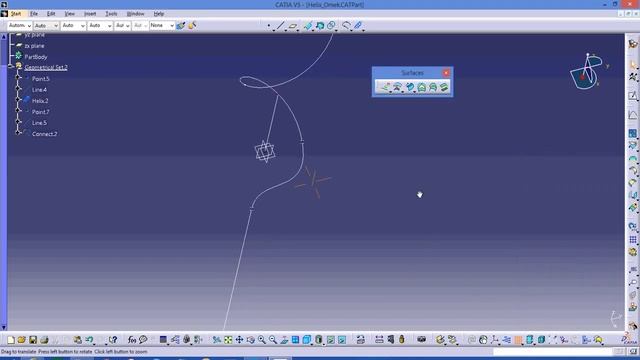The height and width of the screenshot is (360, 640).
Task: Select the Sweep tool in Surfaces toolbar
Action: [x=410, y=87]
